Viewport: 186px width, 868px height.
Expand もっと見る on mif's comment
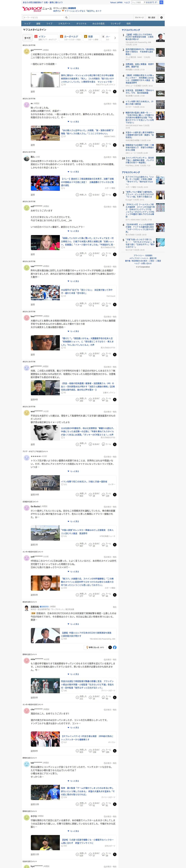[73, 231]
